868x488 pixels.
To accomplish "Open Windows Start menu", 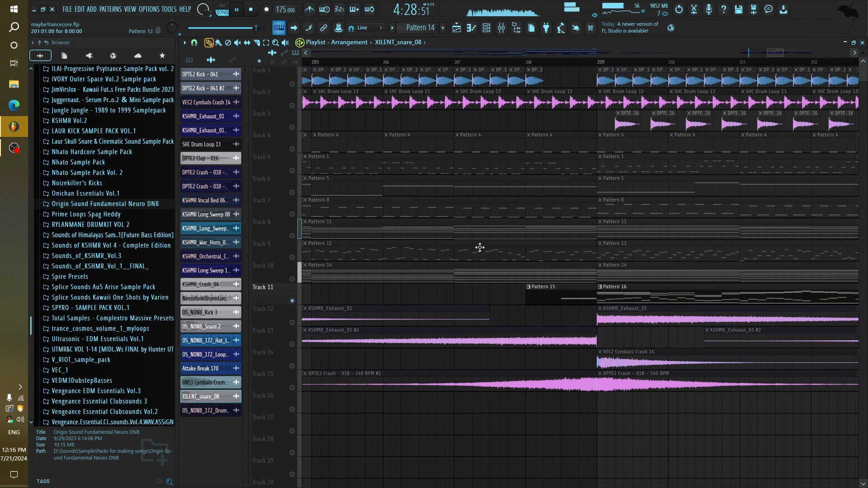I will [x=14, y=9].
